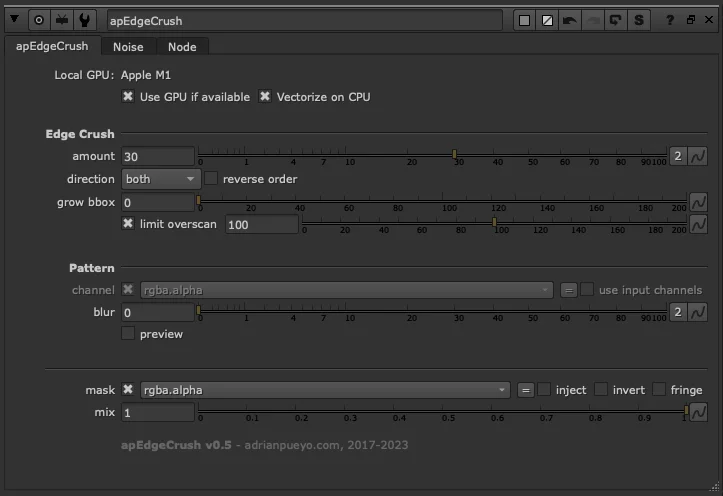Viewport: 723px width, 496px height.
Task: Collapse panel with the top-left triangle arrow
Action: (x=14, y=19)
